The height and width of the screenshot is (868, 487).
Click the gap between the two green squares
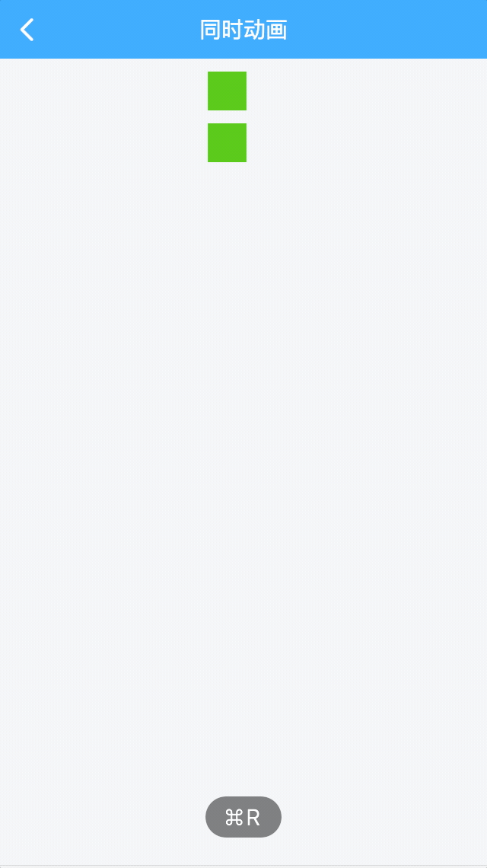tap(227, 116)
